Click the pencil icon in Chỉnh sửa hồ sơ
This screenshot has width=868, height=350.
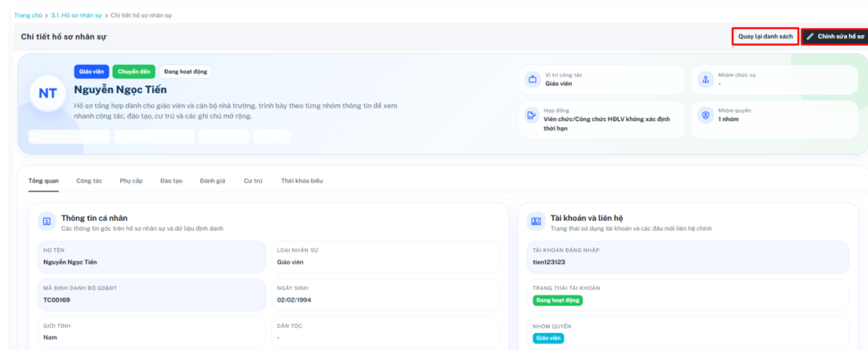[810, 37]
